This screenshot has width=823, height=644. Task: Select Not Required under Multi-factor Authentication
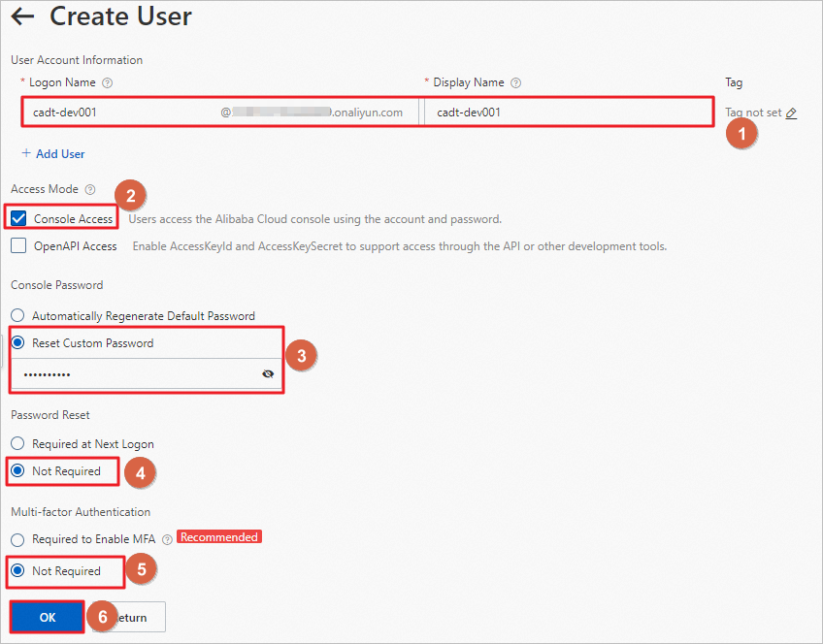coord(17,571)
